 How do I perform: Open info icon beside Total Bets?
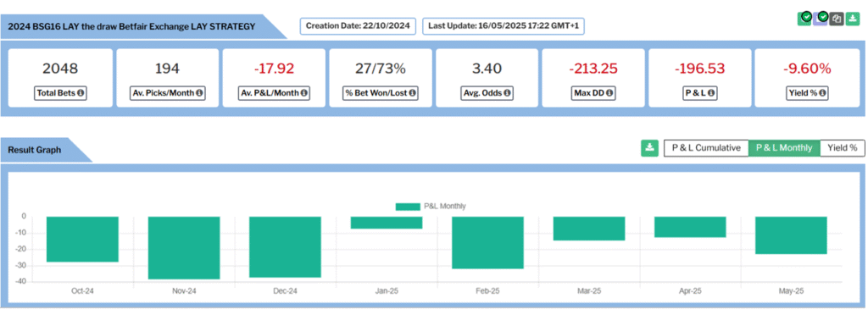point(81,93)
